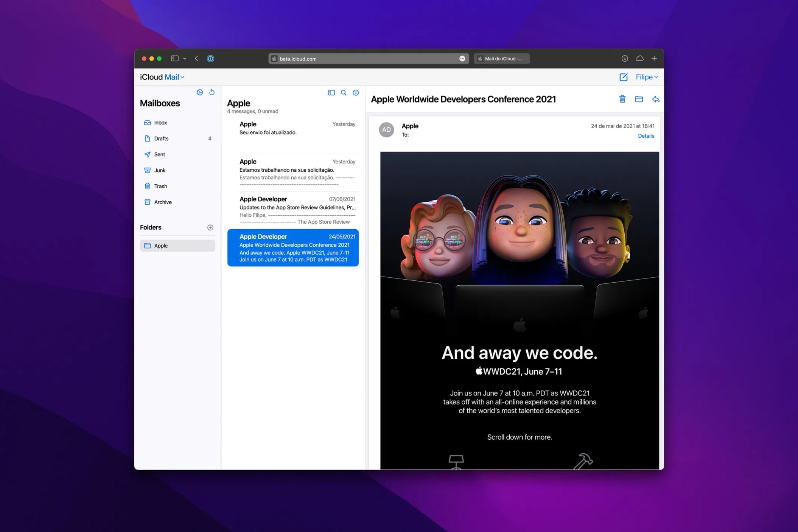Refresh mailboxes with the reload icon
Screen dimensions: 798x532
(212, 92)
